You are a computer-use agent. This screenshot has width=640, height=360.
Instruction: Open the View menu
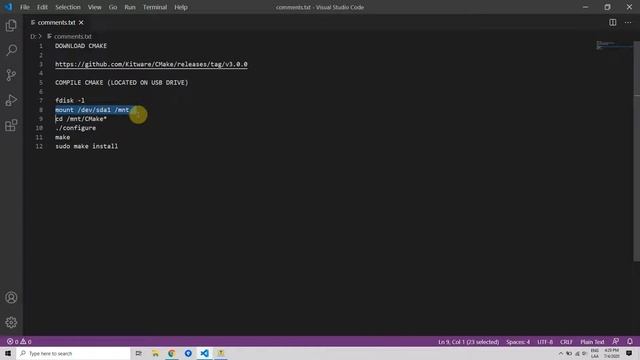(94, 7)
